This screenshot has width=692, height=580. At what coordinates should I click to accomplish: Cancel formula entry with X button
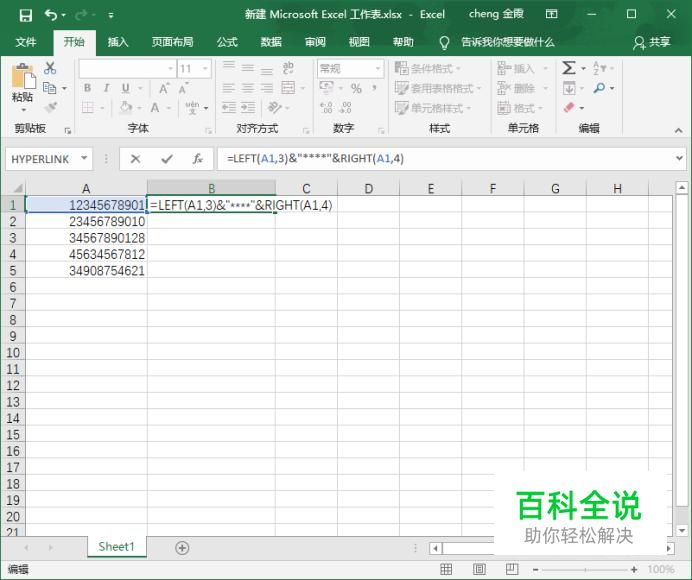tap(135, 158)
